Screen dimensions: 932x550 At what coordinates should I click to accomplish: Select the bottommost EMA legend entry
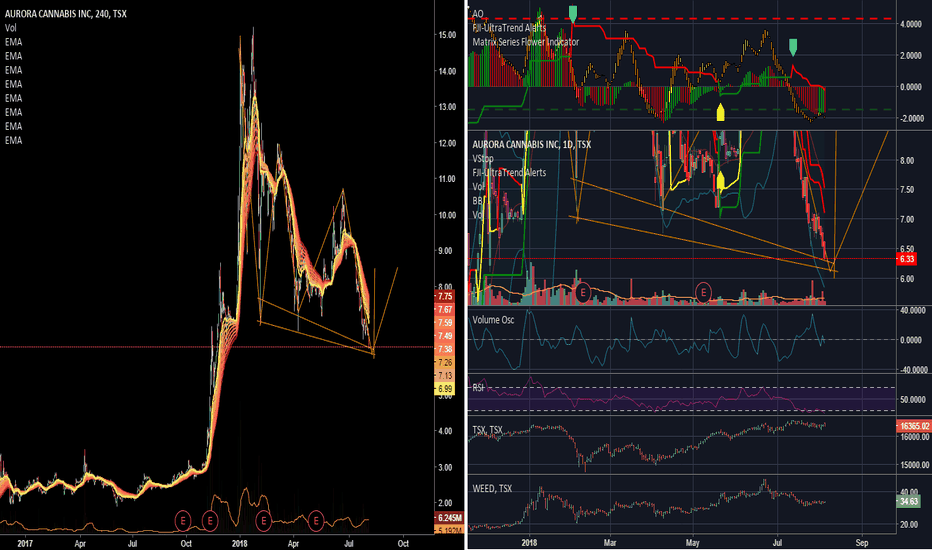14,140
